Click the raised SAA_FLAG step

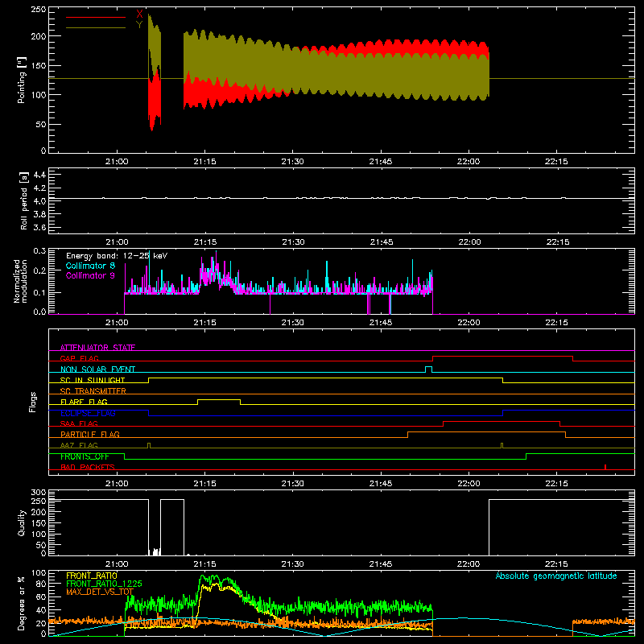(x=502, y=421)
